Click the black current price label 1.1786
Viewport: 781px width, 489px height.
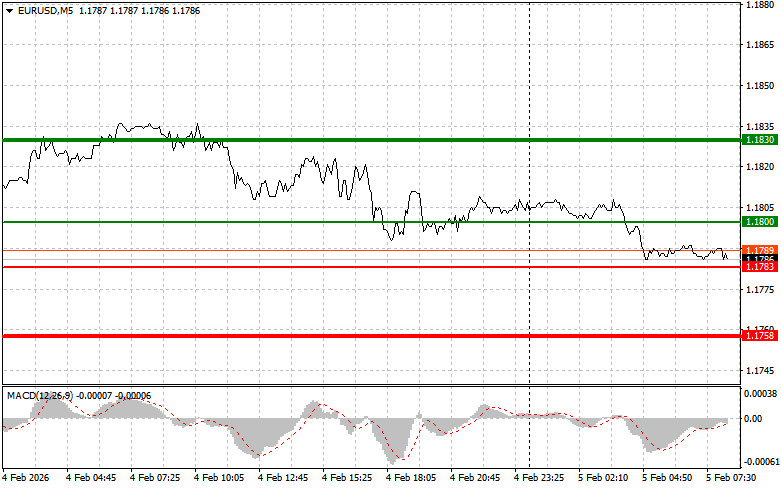point(754,258)
